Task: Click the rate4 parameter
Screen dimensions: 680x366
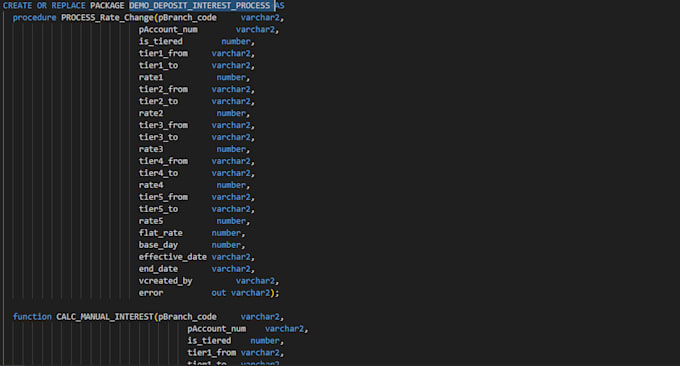Action: pyautogui.click(x=151, y=185)
